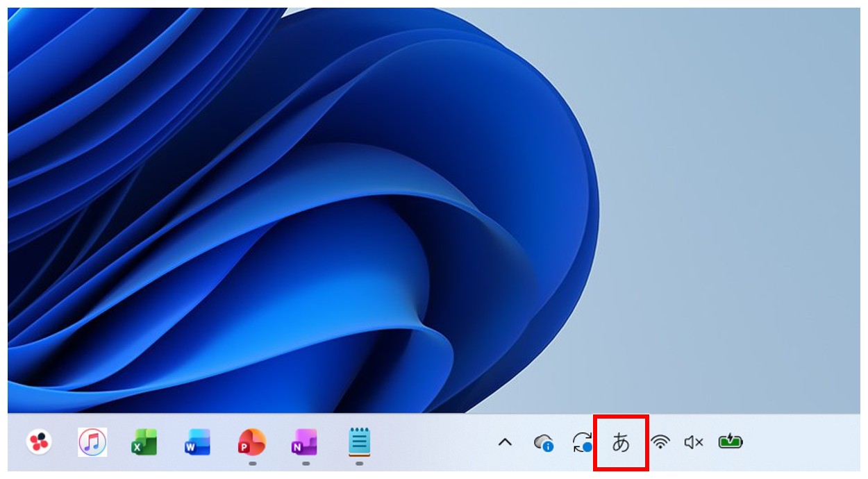Viewport: 868px width, 479px height.
Task: Open Excel from the taskbar
Action: pos(144,442)
